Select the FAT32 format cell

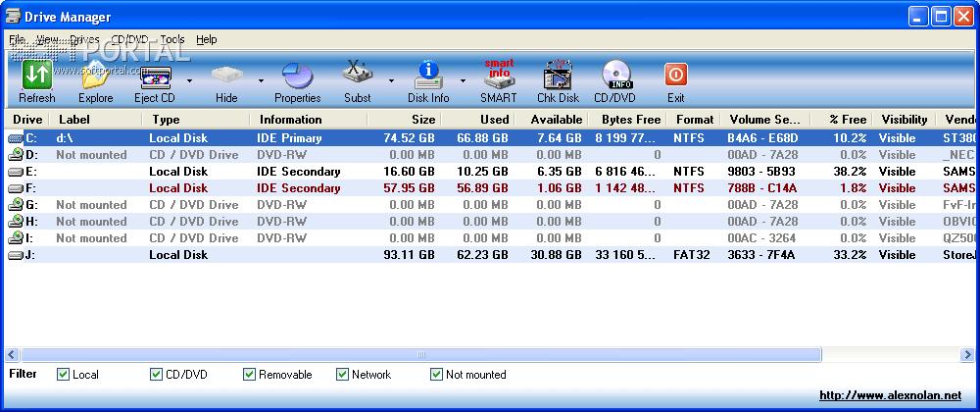(692, 254)
